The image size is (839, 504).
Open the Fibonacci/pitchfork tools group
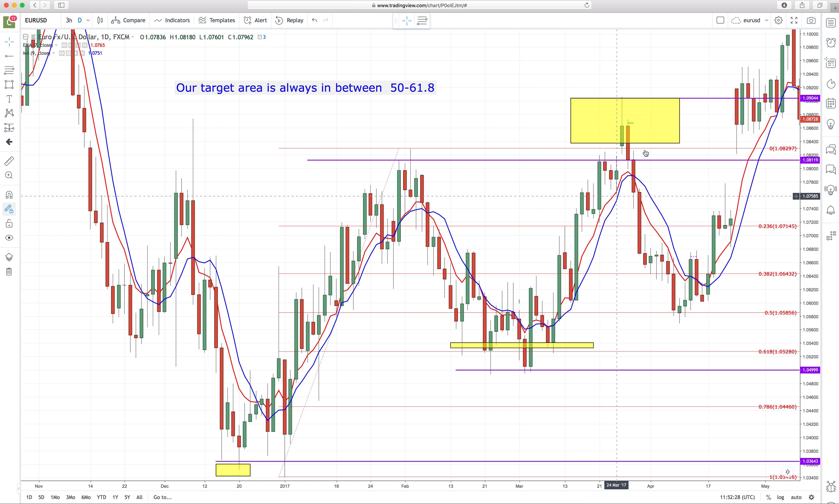pos(9,70)
